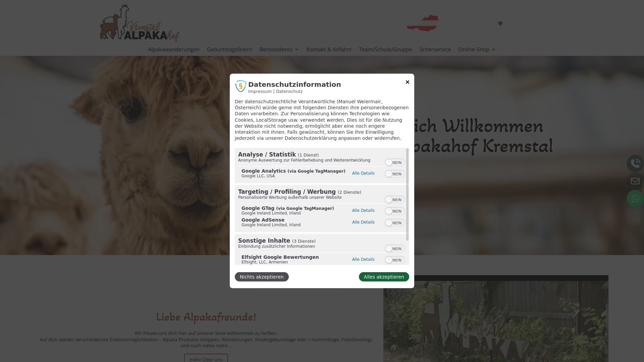644x362 pixels.
Task: Click the heart wishlist icon in header
Action: pos(500,23)
